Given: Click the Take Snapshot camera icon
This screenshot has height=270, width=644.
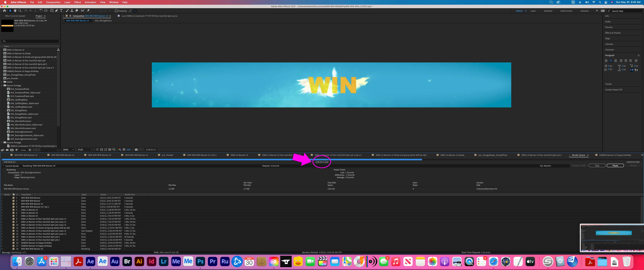Looking at the screenshot, I should [x=136, y=149].
